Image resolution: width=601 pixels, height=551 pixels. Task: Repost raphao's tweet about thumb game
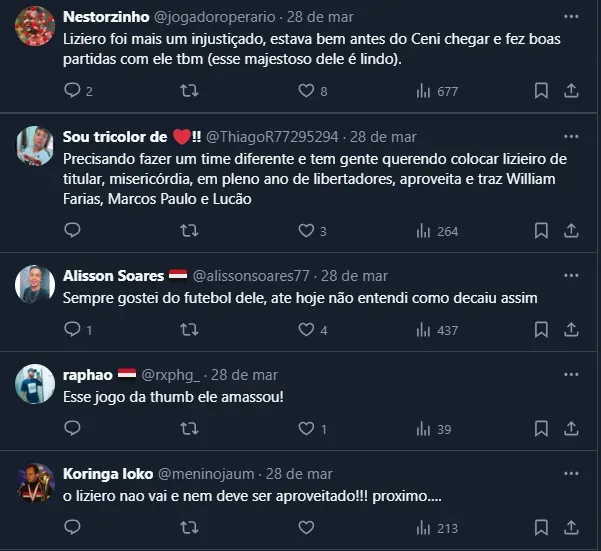[189, 429]
